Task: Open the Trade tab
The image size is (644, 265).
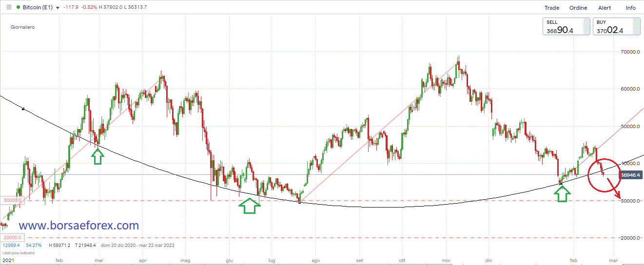Action: pyautogui.click(x=551, y=8)
